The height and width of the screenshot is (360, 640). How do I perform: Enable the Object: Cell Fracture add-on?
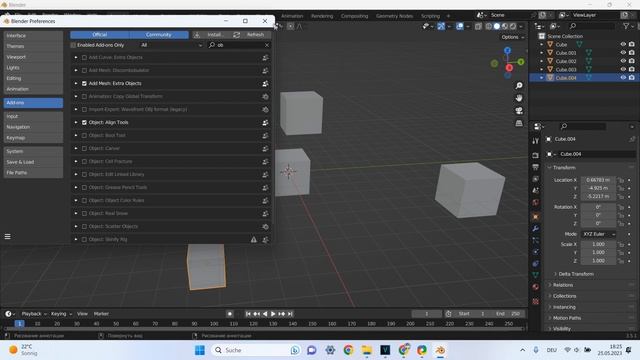click(x=84, y=162)
